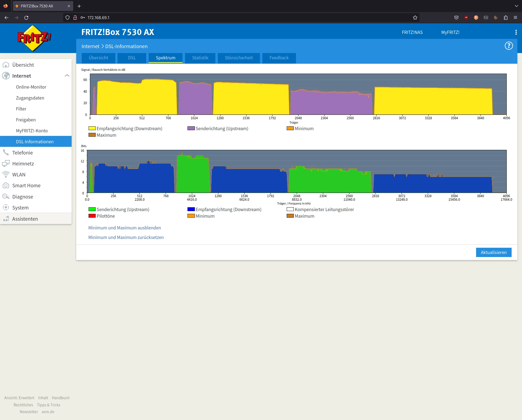Open the three-dot options menu in header

516,32
